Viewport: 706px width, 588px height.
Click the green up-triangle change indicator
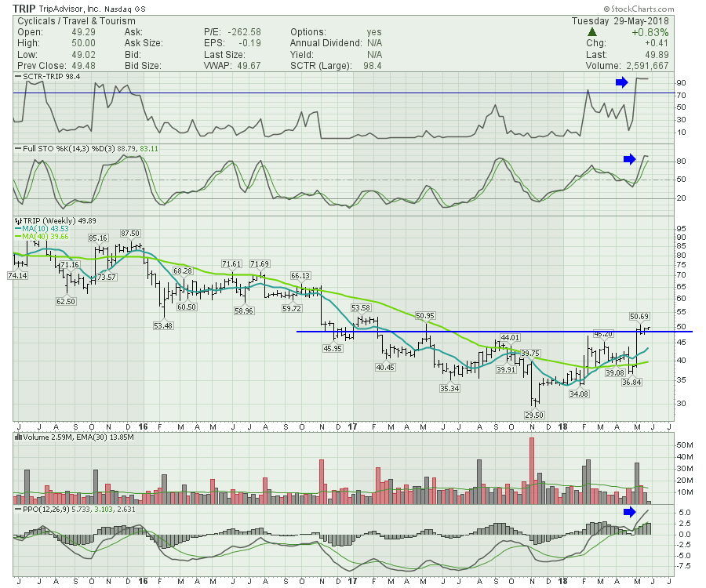click(x=592, y=32)
